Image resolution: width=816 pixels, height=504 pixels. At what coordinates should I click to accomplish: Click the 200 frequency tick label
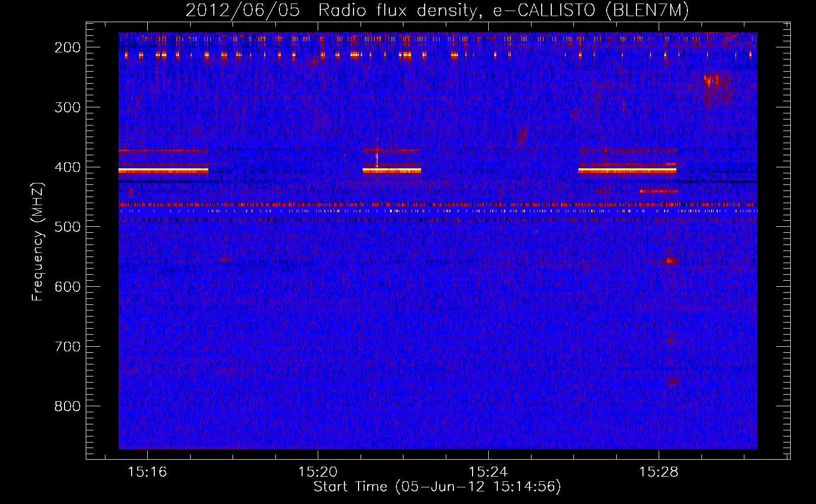coord(67,47)
